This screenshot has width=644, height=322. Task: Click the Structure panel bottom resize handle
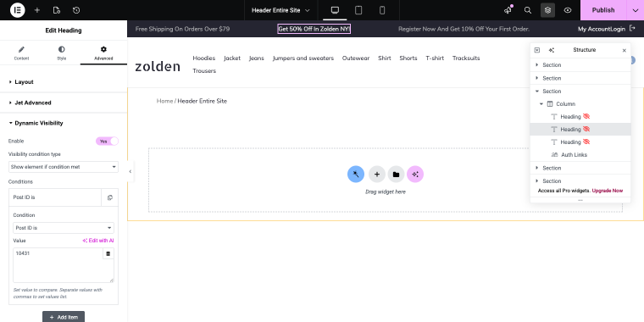[x=580, y=200]
